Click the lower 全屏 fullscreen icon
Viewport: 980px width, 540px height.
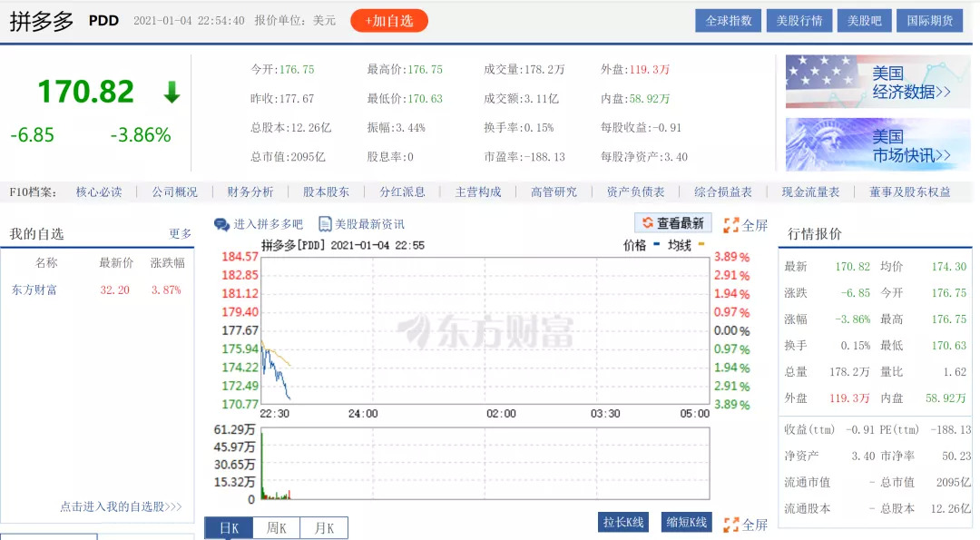click(730, 525)
